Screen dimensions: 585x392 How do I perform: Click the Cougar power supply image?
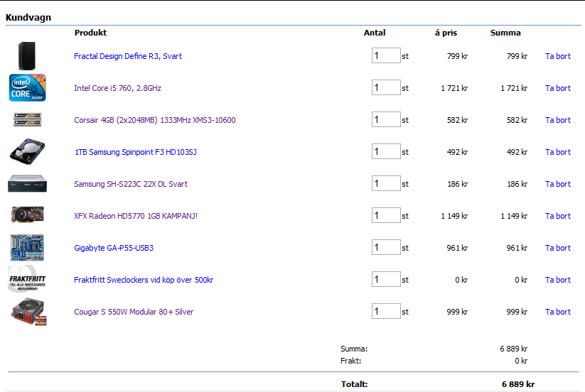(x=28, y=312)
